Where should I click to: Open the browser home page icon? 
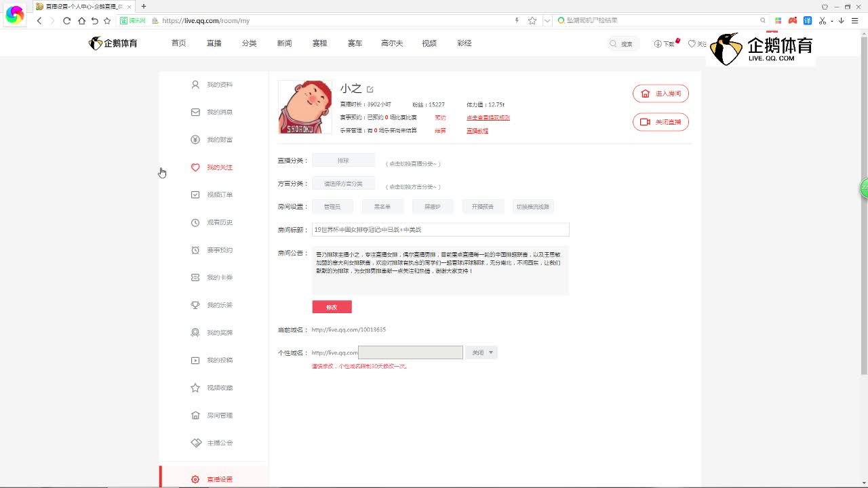pos(81,21)
